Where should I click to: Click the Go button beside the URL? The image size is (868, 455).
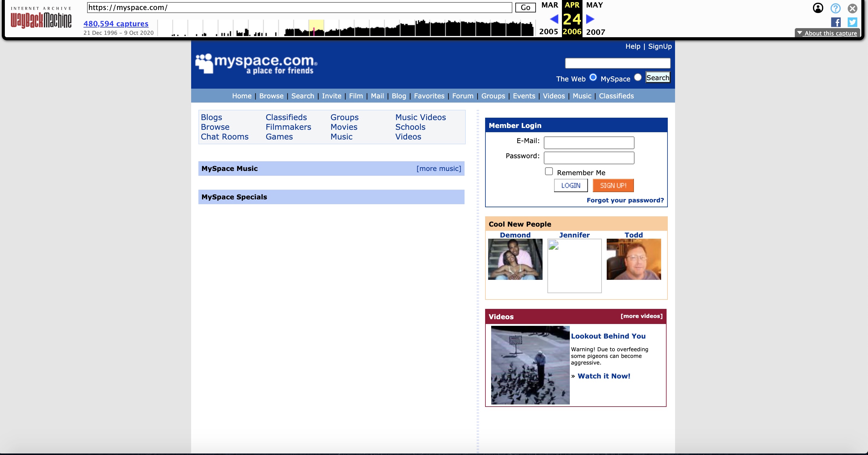[525, 8]
